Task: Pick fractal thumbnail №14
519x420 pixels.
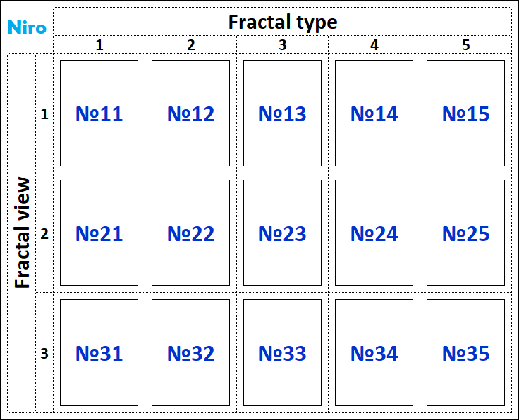Action: click(x=374, y=113)
